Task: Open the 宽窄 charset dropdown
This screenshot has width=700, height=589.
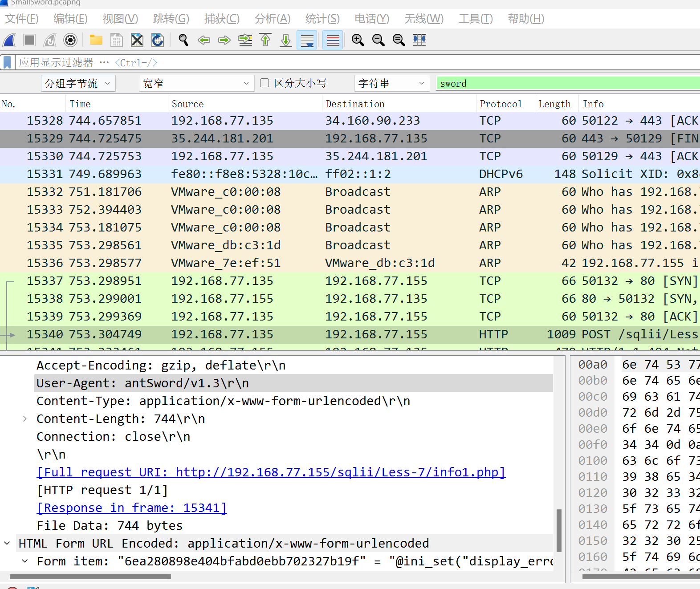Action: point(197,83)
